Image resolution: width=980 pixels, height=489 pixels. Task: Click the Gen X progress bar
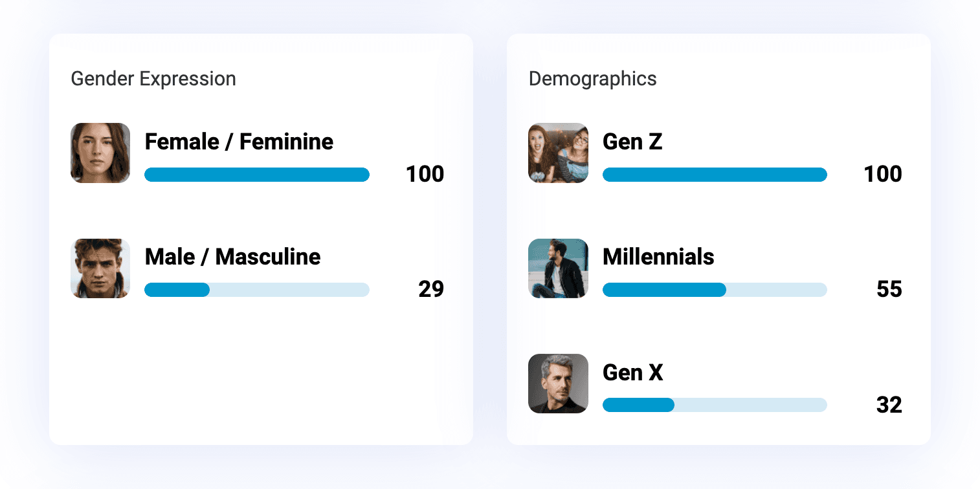coord(715,405)
